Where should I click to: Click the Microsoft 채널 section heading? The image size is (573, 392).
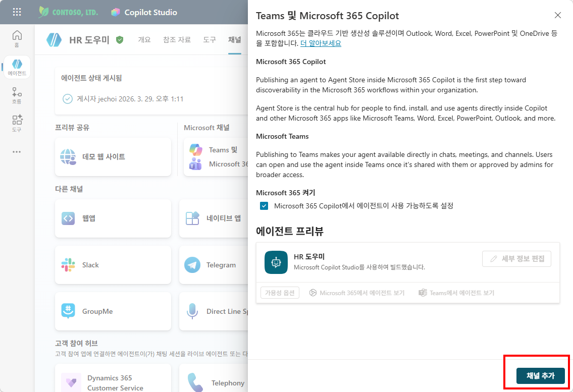207,128
